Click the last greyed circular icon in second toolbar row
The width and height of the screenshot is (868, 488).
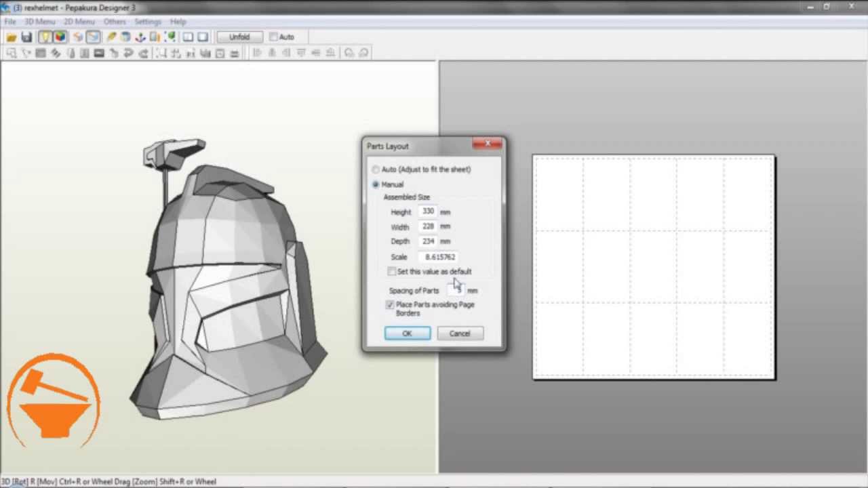[x=363, y=53]
